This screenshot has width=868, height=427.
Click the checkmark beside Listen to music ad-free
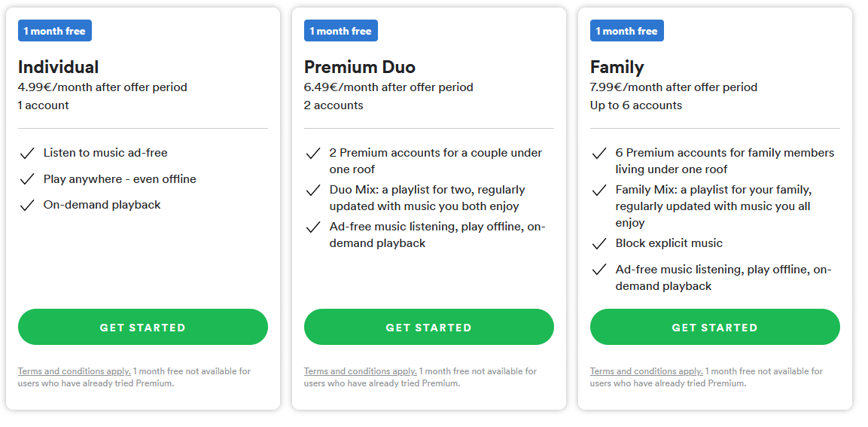27,154
